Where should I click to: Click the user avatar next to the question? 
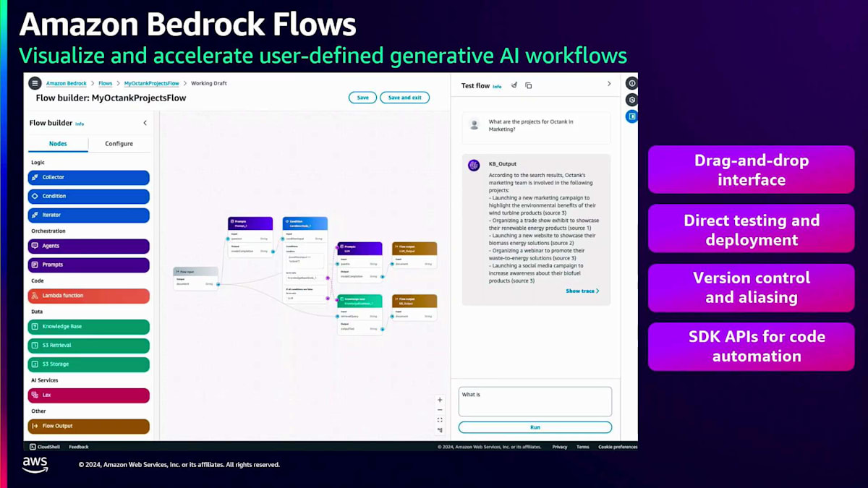coord(475,124)
